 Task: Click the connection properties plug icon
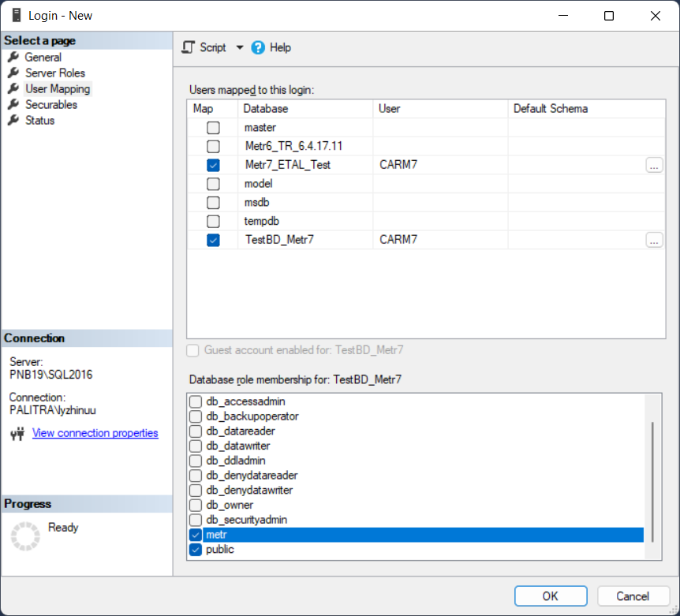pyautogui.click(x=17, y=434)
